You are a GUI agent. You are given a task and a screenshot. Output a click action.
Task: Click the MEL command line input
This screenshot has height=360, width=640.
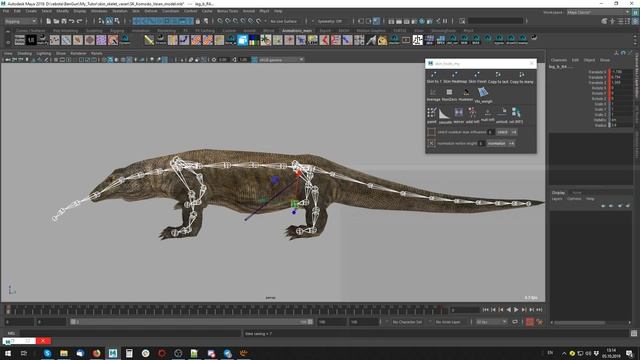[x=130, y=333]
